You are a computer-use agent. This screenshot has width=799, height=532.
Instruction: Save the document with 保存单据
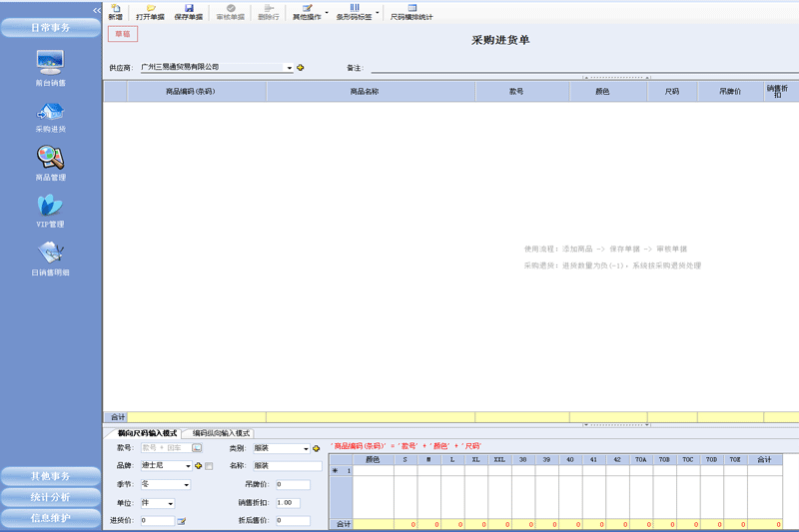(x=188, y=12)
